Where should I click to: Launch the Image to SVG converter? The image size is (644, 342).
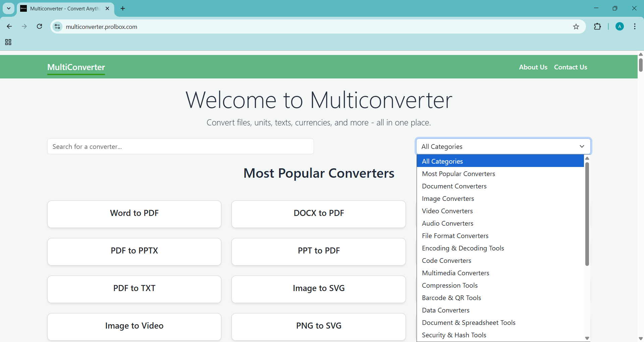click(318, 289)
